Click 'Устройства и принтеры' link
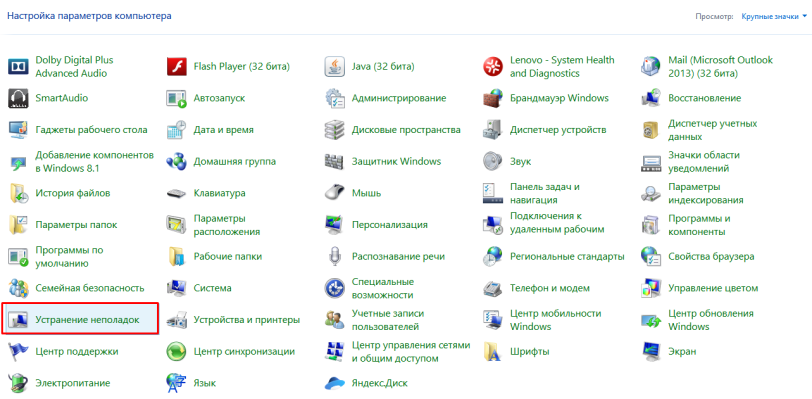 (247, 320)
